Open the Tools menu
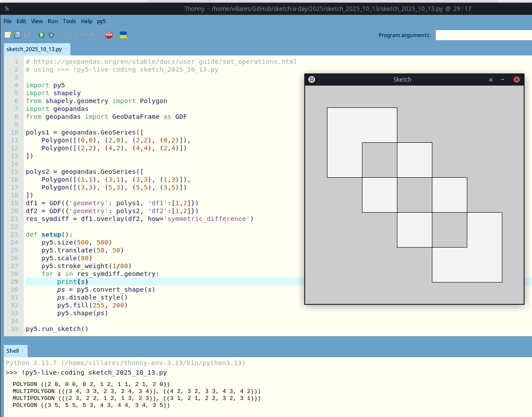 69,21
